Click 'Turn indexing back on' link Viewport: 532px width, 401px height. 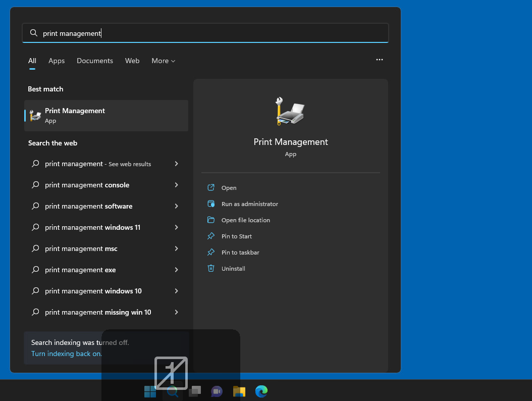[67, 354]
